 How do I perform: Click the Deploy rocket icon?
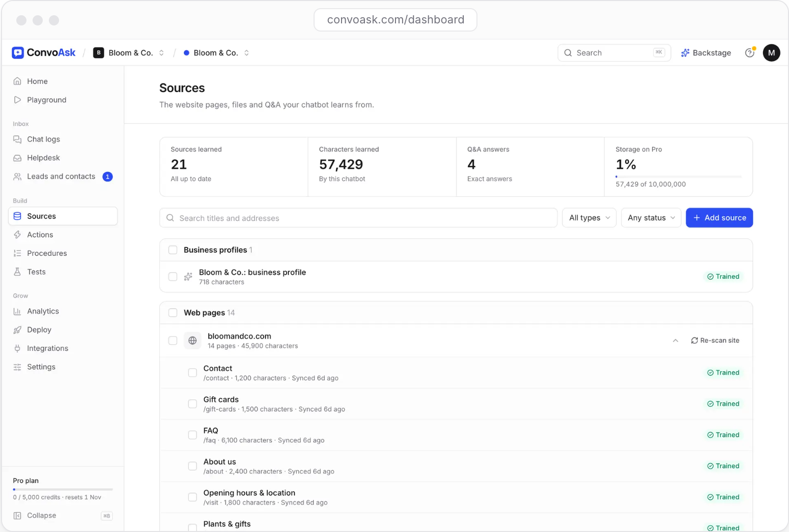point(17,330)
